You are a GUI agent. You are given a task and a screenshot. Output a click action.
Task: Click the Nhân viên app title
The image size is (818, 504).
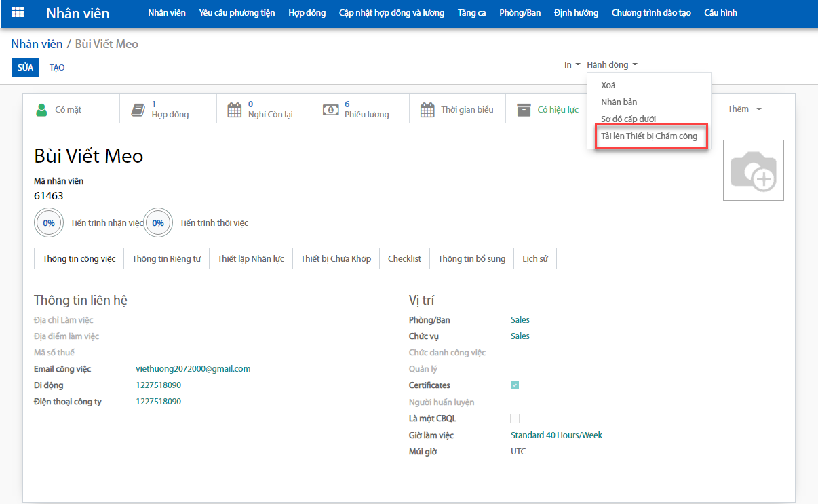click(x=78, y=13)
